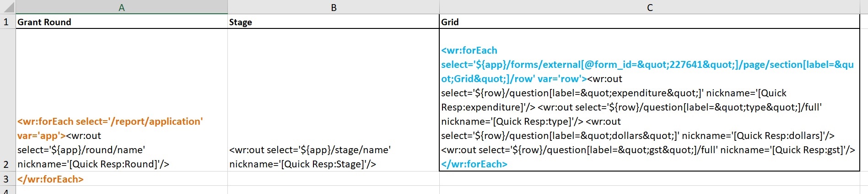This screenshot has height=194, width=868.
Task: Click the "Grid" header cell
Action: coord(649,22)
